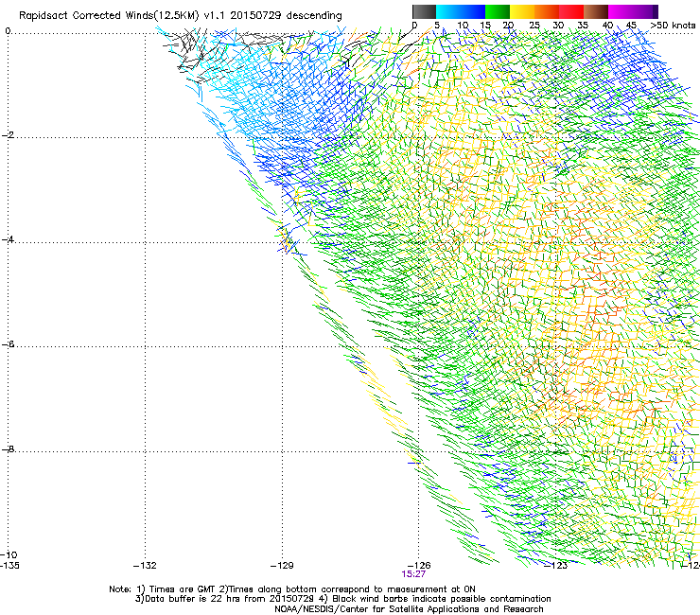Select the green 15-20 knots color swatch

coord(498,11)
